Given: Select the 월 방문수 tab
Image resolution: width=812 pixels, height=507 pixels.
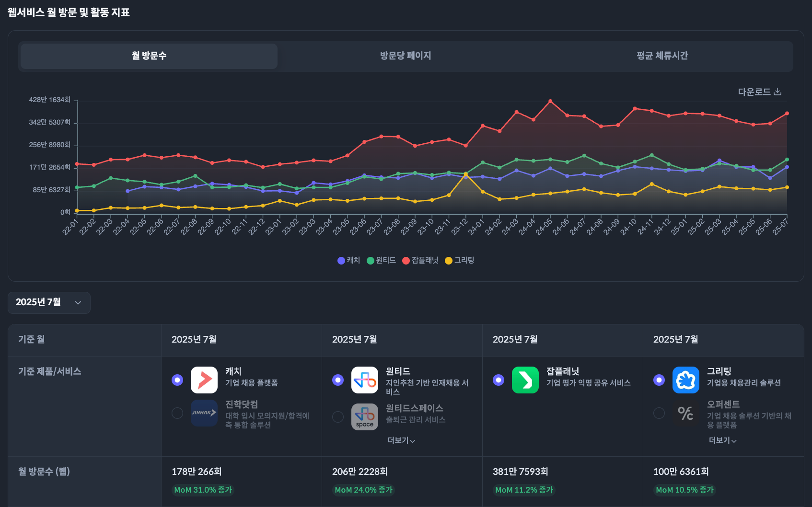Looking at the screenshot, I should tap(149, 56).
